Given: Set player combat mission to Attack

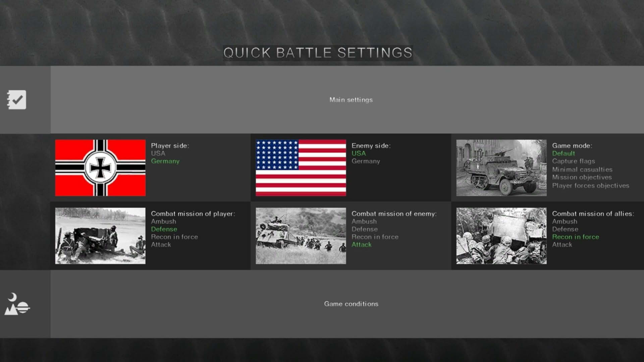Looking at the screenshot, I should (x=161, y=244).
